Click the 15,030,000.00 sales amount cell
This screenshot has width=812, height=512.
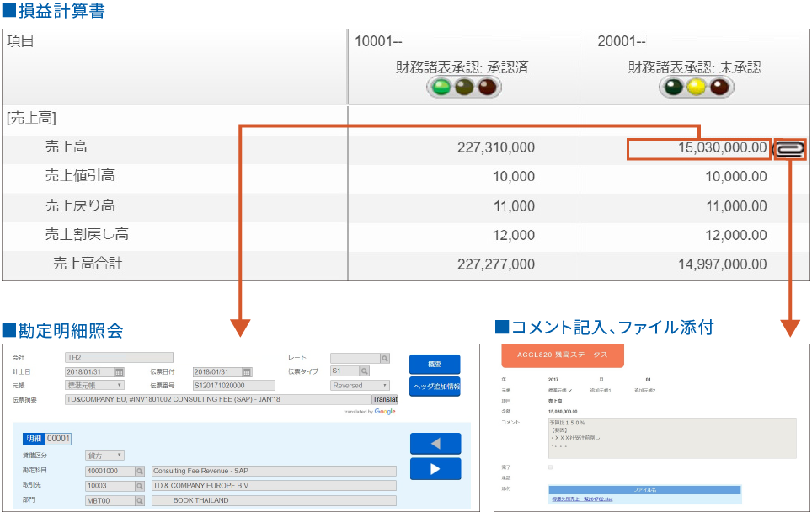(x=698, y=149)
